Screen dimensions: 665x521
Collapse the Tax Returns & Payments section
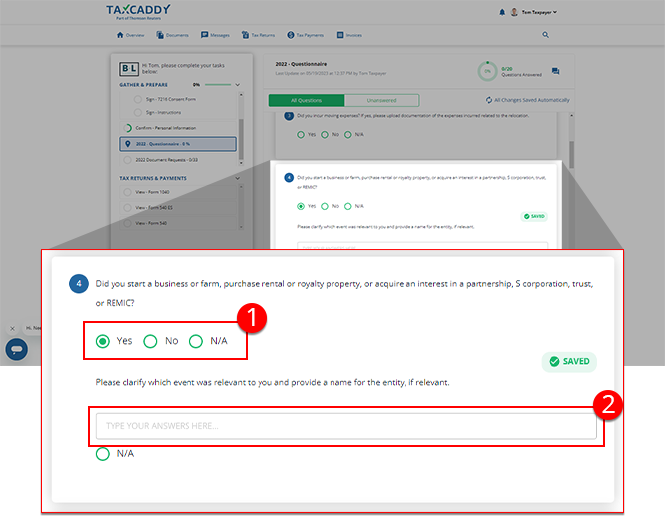click(238, 178)
